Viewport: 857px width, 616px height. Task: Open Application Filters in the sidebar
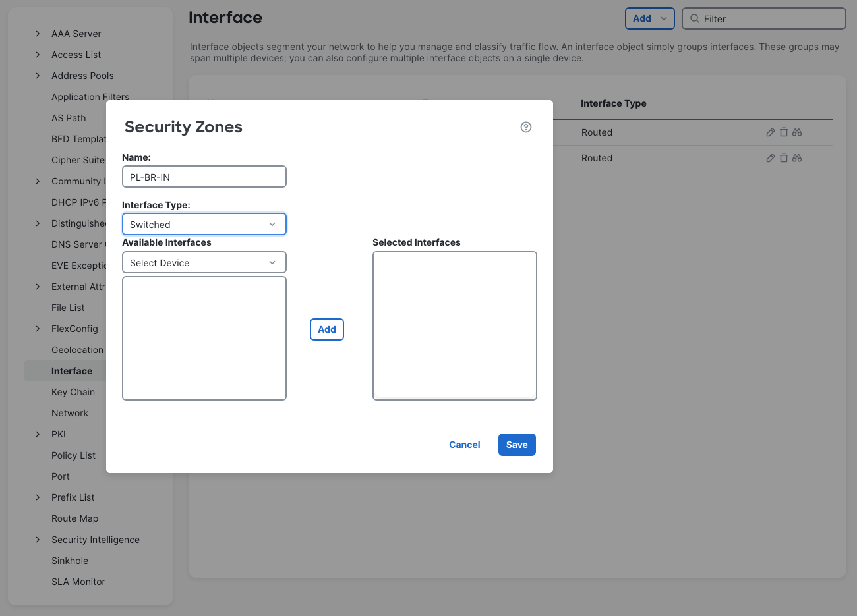[x=90, y=97]
